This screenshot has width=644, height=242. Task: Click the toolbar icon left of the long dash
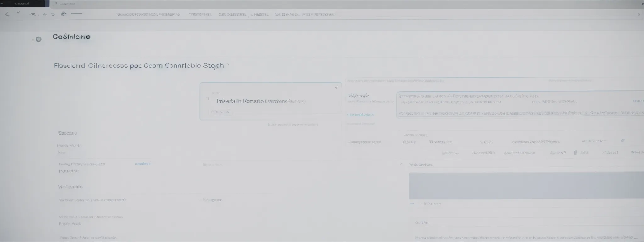(64, 14)
